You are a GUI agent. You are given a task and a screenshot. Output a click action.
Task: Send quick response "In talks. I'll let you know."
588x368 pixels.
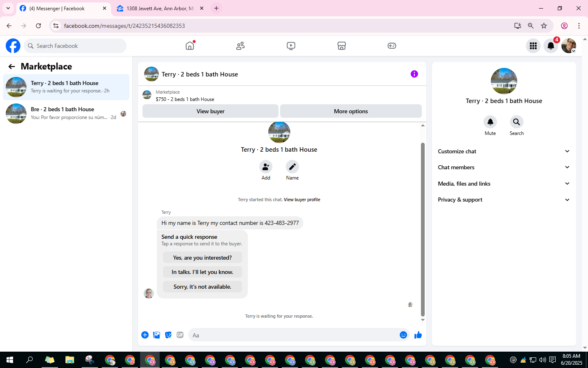[203, 272]
